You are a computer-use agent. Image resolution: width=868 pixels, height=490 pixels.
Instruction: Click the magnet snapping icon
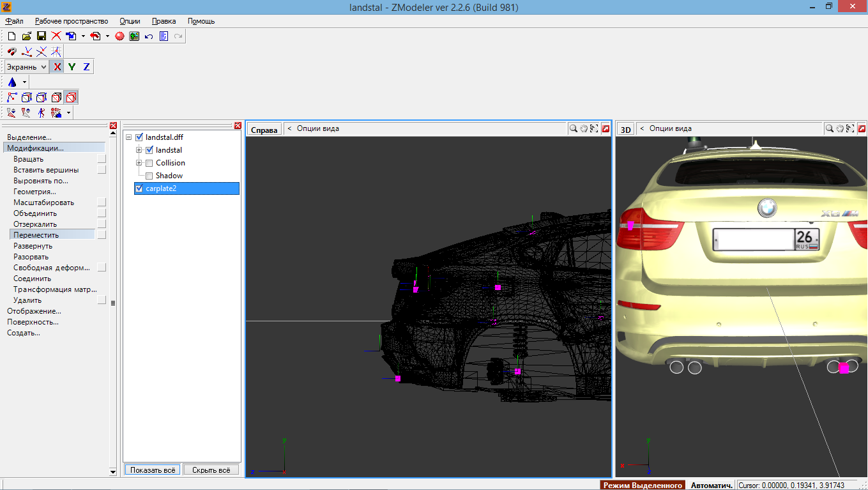tap(12, 52)
